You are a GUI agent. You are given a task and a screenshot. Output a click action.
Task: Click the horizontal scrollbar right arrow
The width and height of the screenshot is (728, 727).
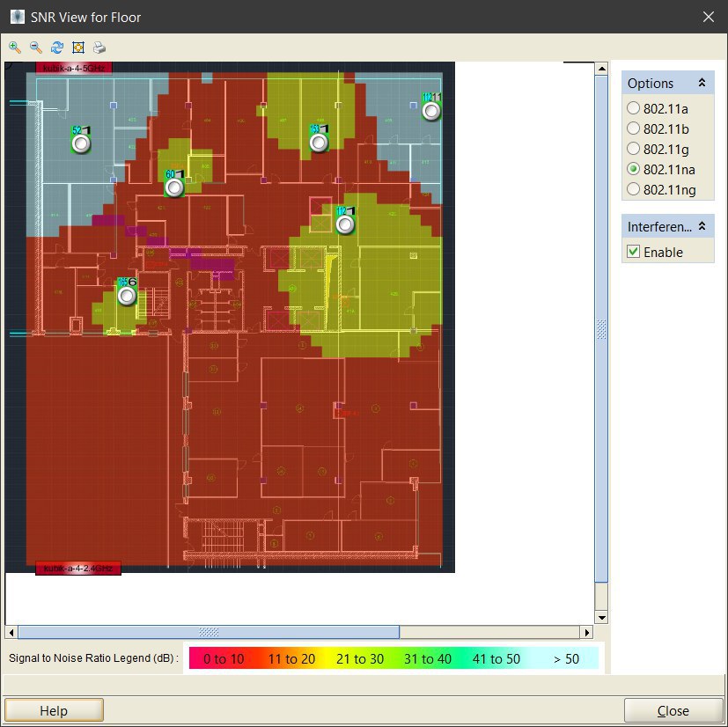point(587,632)
